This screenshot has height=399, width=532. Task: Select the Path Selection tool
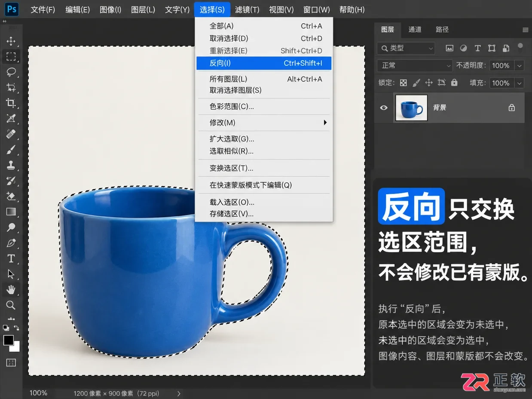click(x=11, y=274)
